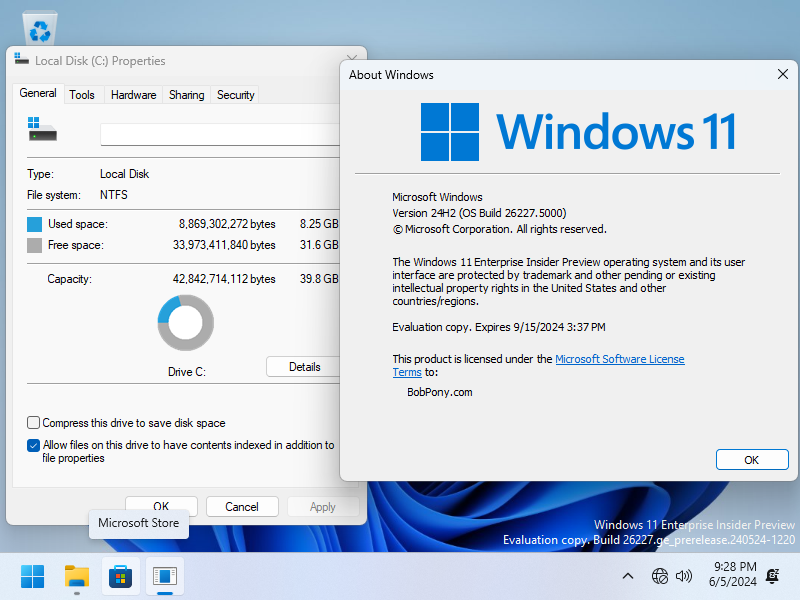Open the notification bell icon
The height and width of the screenshot is (600, 800).
pyautogui.click(x=772, y=576)
